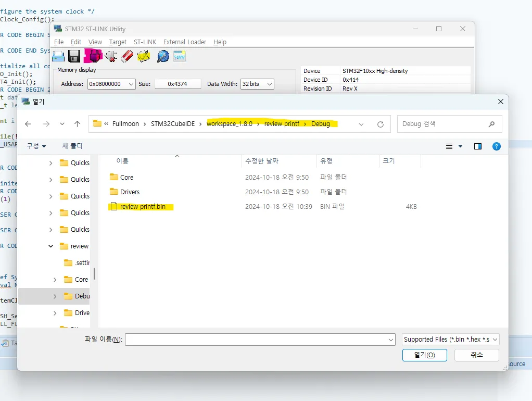Open the Address combo box dropdown
Viewport: 532px width, 401px height.
click(131, 84)
